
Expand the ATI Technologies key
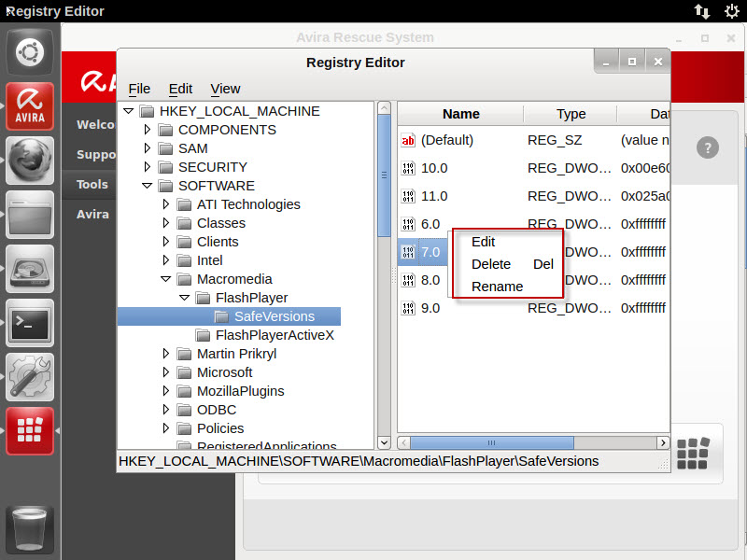click(166, 204)
